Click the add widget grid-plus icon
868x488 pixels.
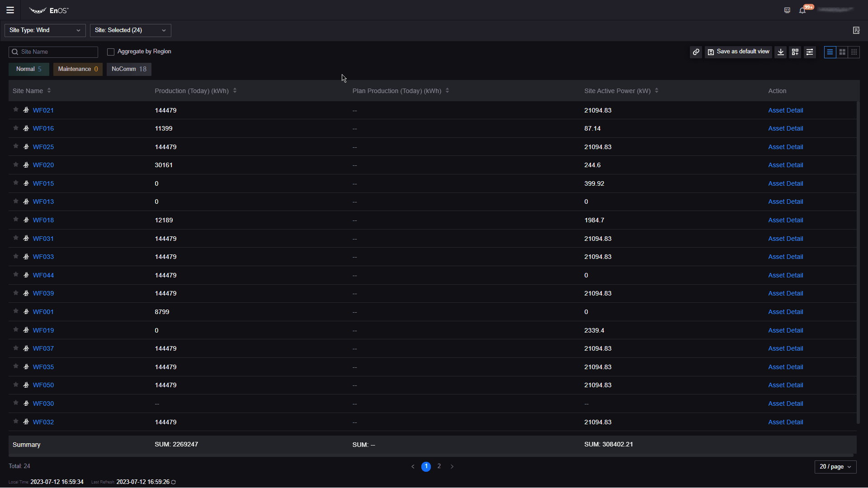tap(795, 52)
